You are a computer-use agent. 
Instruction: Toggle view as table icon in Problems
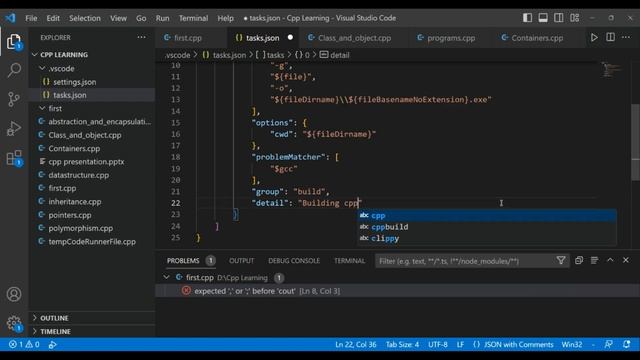(x=594, y=260)
